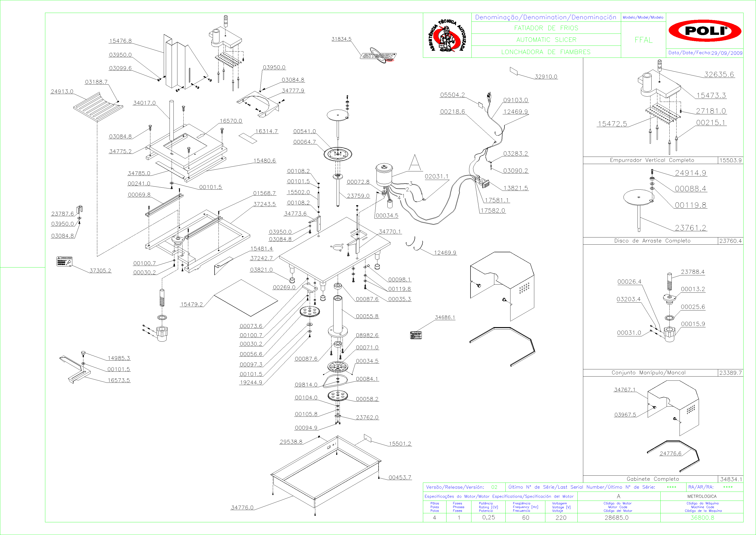Viewport: 756px width, 535px height.
Task: Select part number 16314.7
Action: tap(267, 131)
